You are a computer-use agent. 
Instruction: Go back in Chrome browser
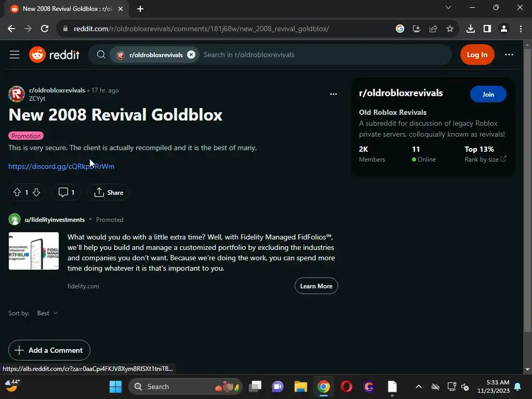pos(11,29)
